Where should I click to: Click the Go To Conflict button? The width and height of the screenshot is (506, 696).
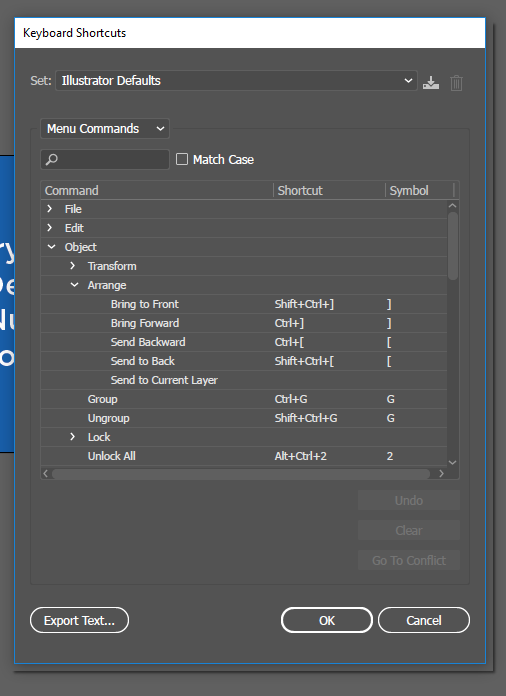409,561
